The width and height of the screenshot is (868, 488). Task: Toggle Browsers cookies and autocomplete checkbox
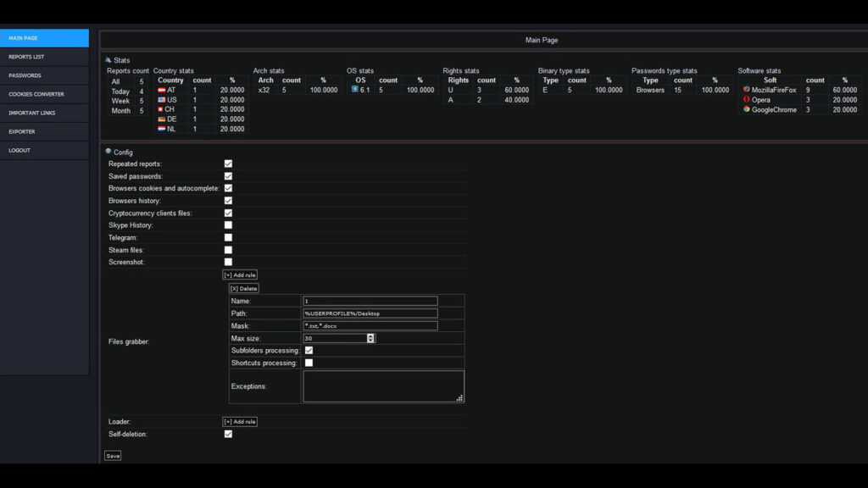pos(228,188)
